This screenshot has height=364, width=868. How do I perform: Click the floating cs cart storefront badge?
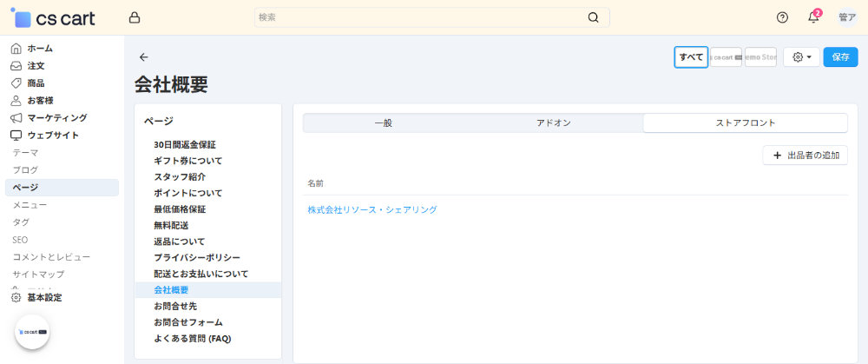(32, 332)
